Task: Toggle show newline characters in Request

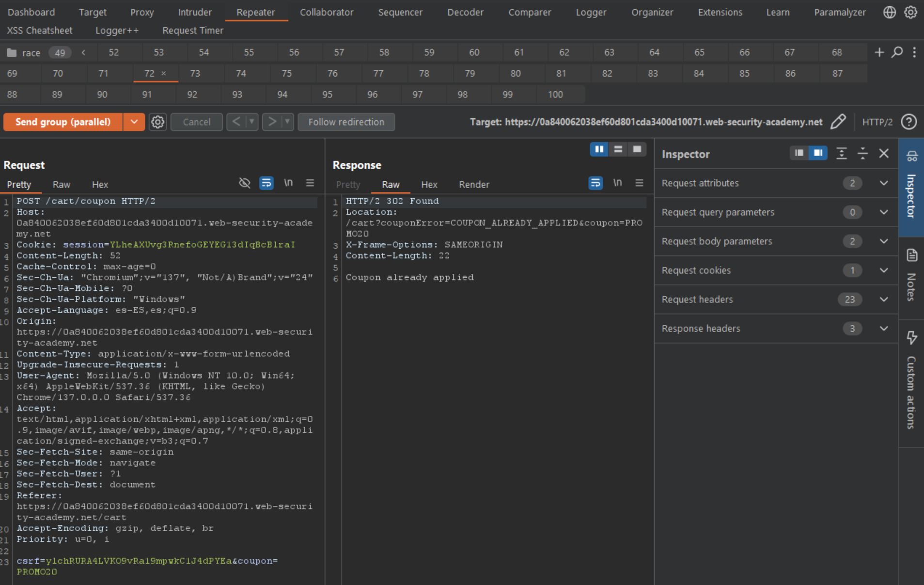Action: click(x=288, y=183)
